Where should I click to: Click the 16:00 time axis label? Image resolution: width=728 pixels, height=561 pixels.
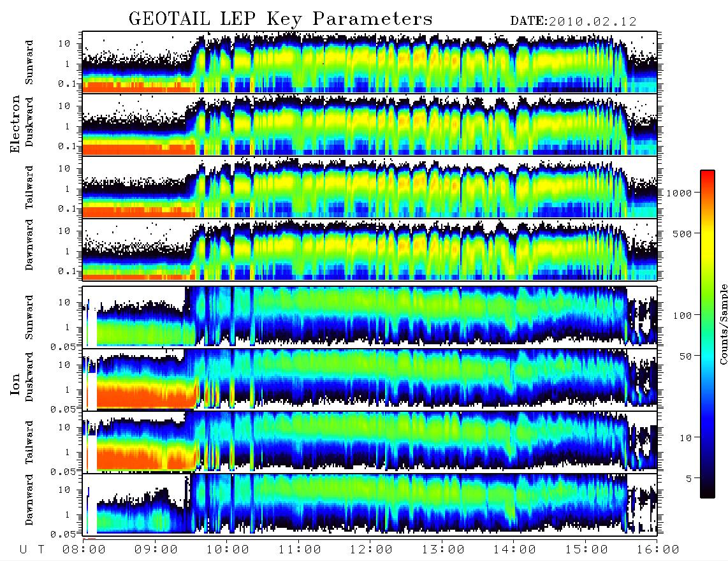tap(658, 550)
